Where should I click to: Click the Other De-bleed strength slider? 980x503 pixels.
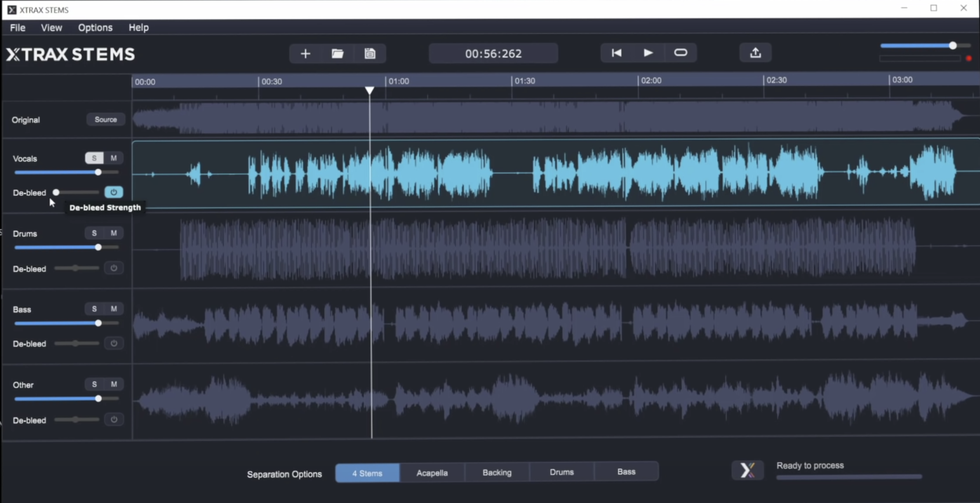77,420
